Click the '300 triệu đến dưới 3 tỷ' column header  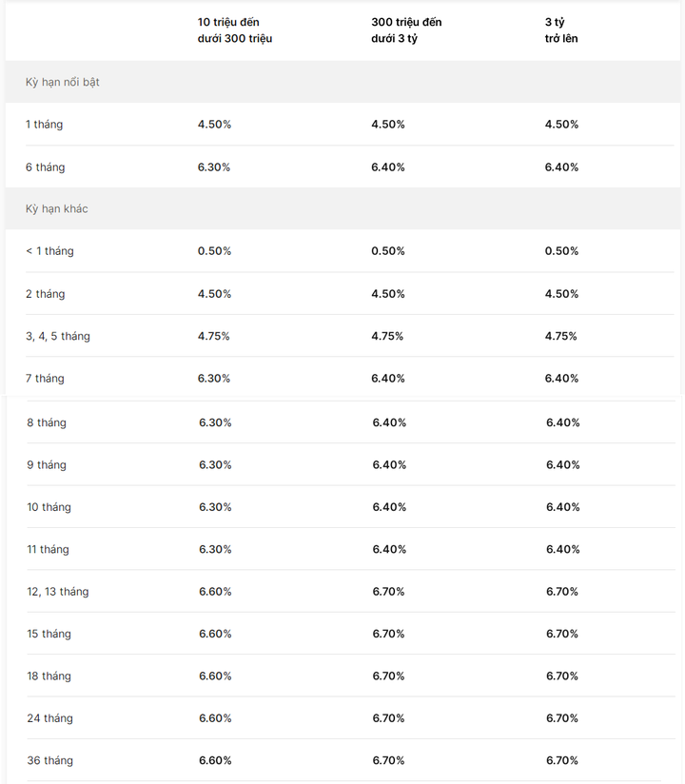pos(406,30)
